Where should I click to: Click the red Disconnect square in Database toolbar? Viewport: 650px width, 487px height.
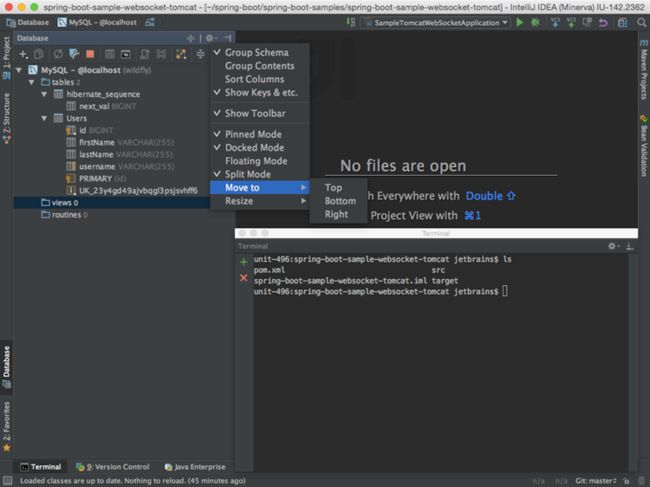pos(90,54)
